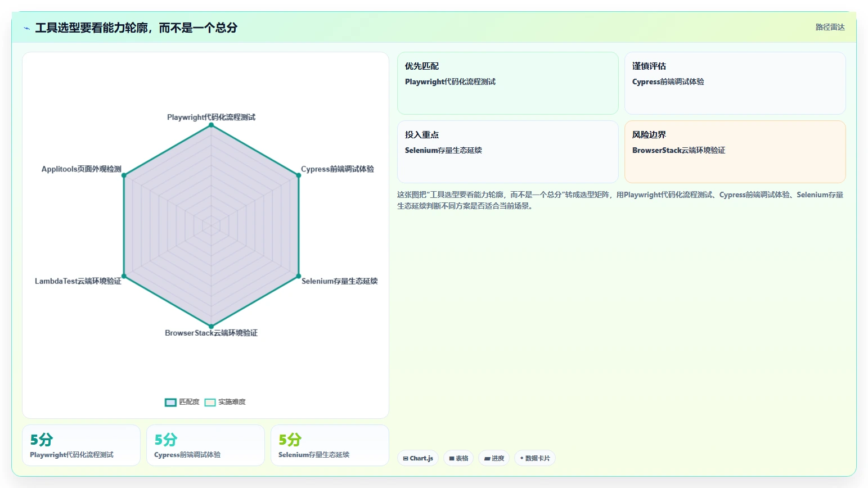Click the radar data point at the LambdaTest vertex
868x488 pixels.
coord(124,276)
